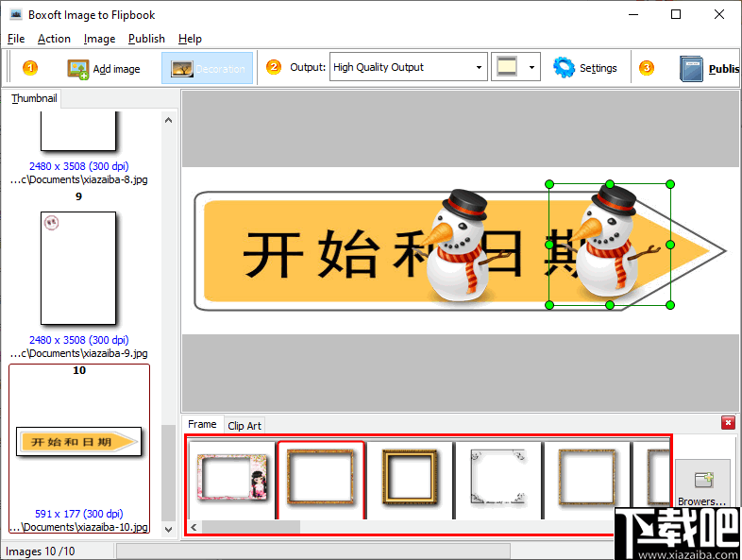
Task: Open the Help menu
Action: point(190,39)
